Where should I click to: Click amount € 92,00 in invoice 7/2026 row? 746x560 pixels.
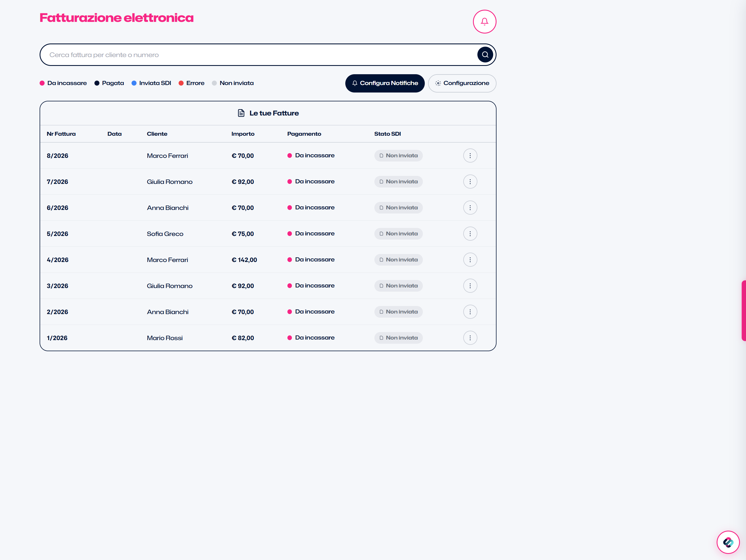click(243, 182)
